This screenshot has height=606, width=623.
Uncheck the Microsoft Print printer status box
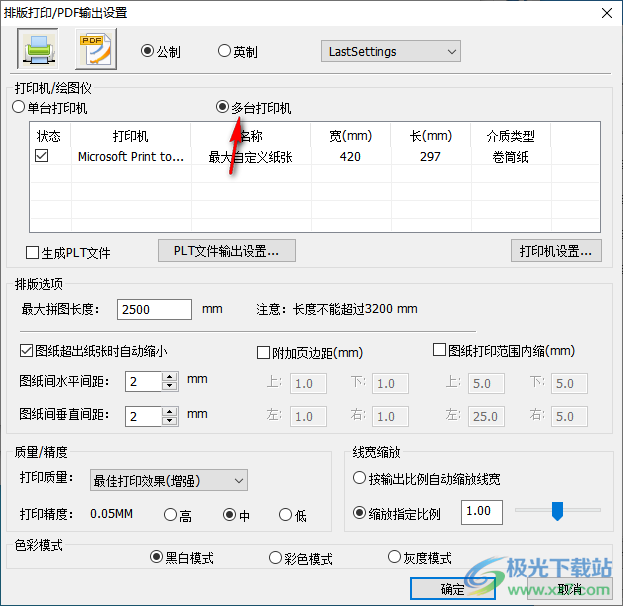point(42,156)
